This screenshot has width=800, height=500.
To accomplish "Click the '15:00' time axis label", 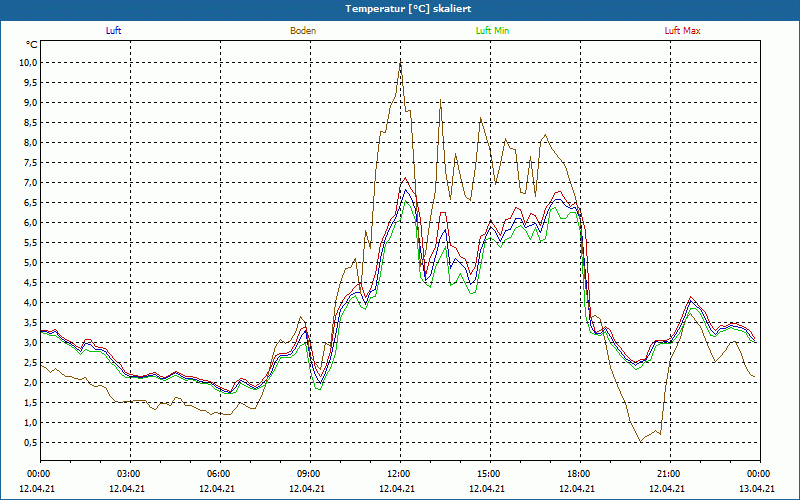I will [x=490, y=474].
